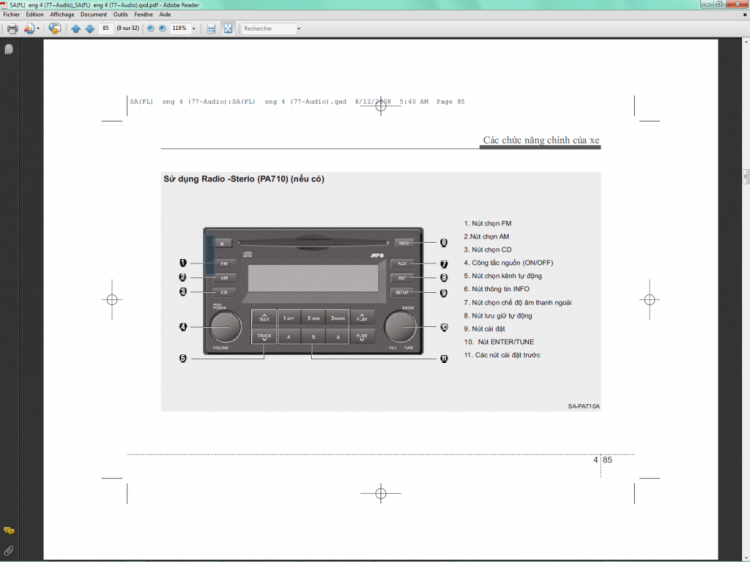The image size is (750, 562).
Task: Click the zoom out round button
Action: [x=151, y=29]
